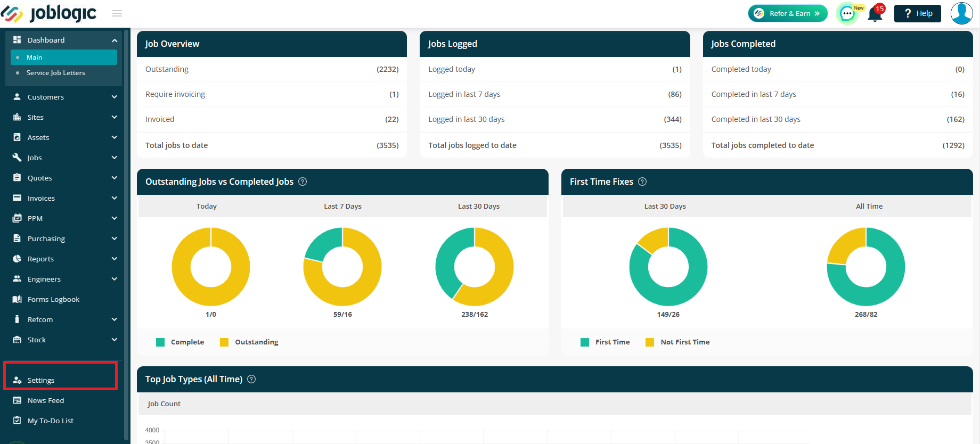Open the notifications bell icon
The height and width of the screenshot is (444, 980).
click(875, 14)
